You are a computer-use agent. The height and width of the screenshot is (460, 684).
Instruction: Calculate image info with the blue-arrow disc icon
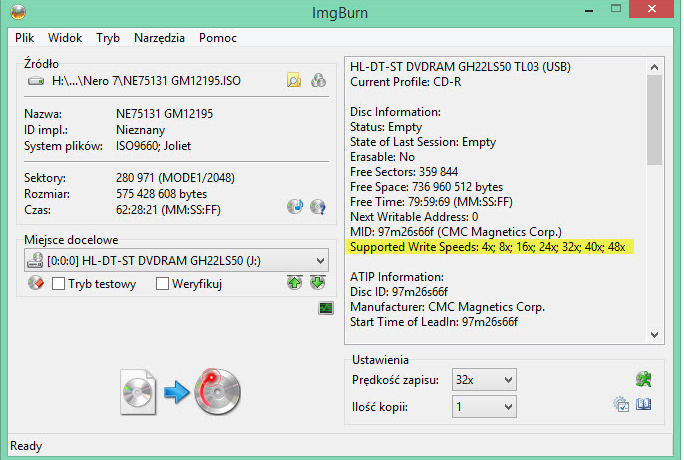(x=295, y=206)
